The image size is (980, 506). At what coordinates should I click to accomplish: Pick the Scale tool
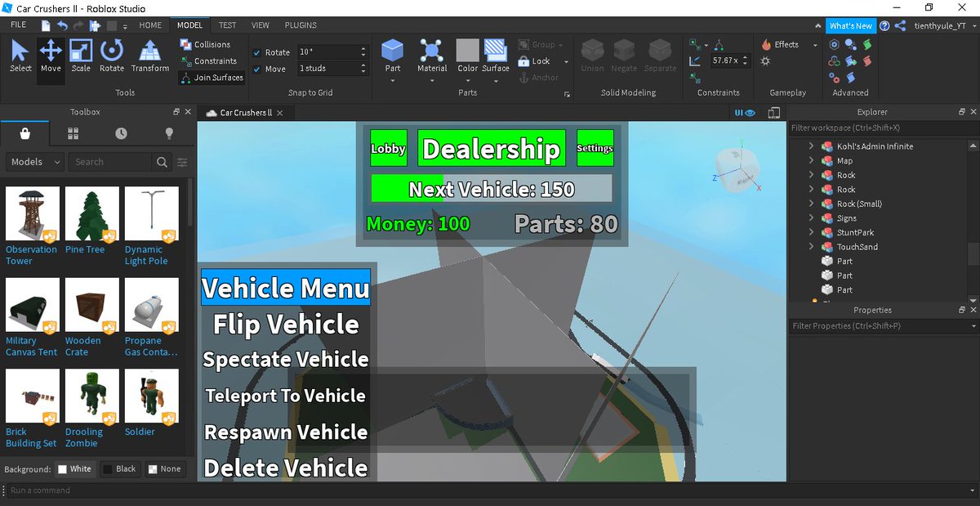(81, 56)
